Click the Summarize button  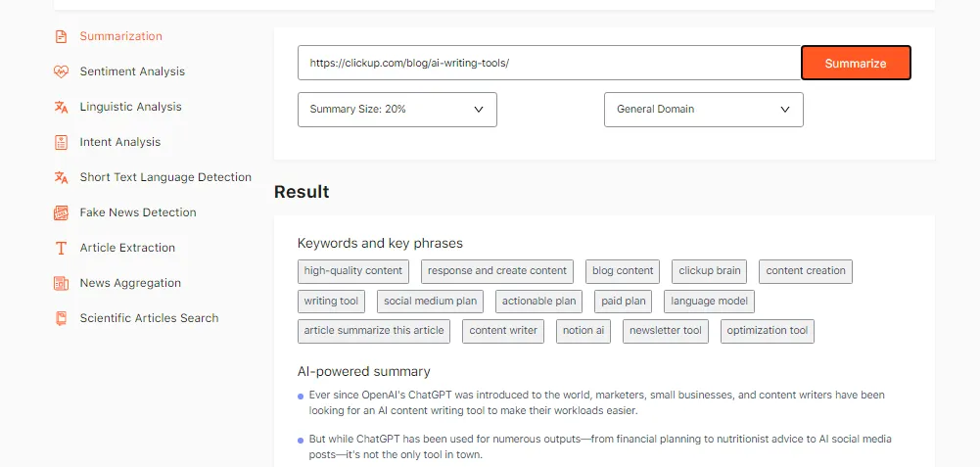pos(856,63)
